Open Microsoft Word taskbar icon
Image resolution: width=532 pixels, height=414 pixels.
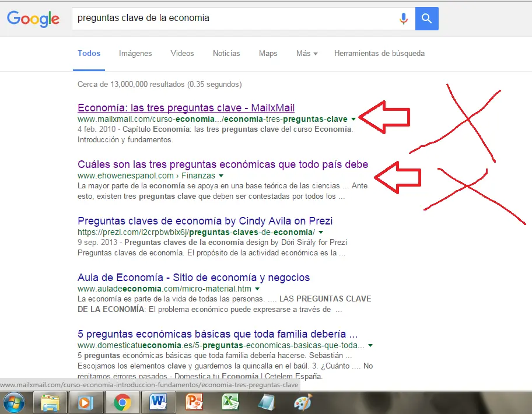coord(158,402)
